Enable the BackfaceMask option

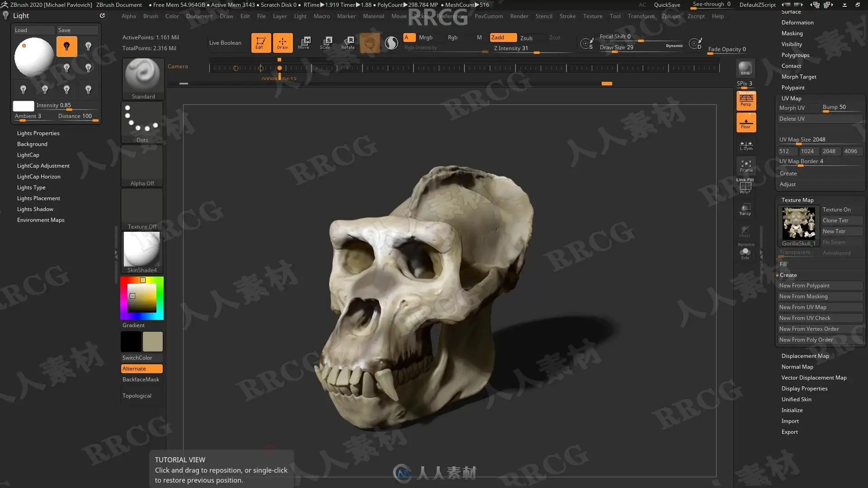tap(141, 380)
